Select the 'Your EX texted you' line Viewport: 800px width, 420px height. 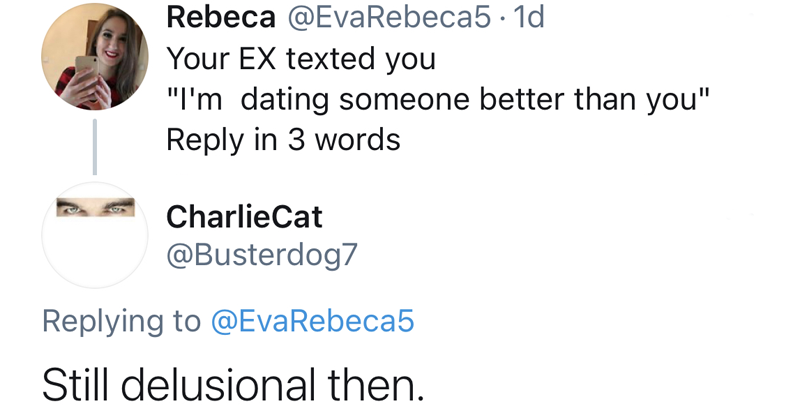[x=300, y=59]
